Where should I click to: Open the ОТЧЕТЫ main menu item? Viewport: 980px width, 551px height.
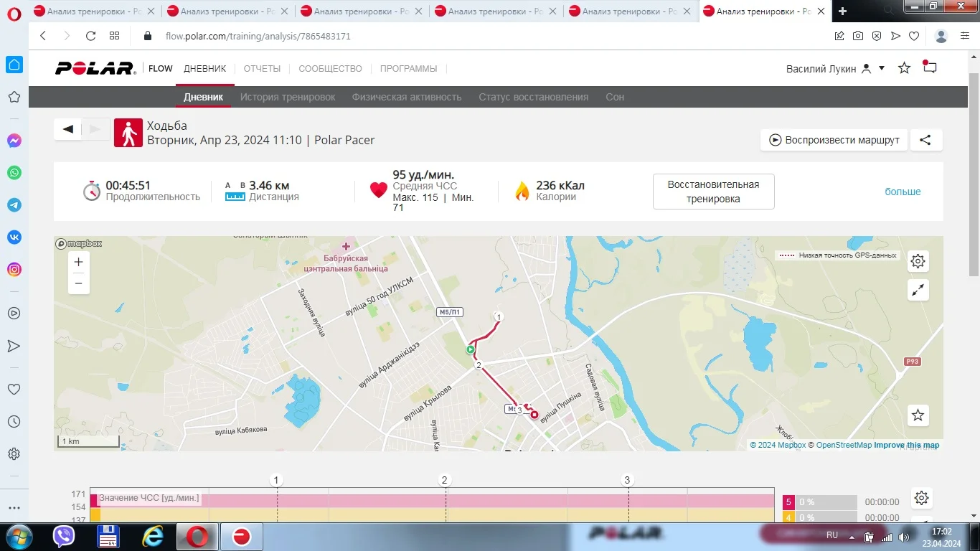coord(262,69)
